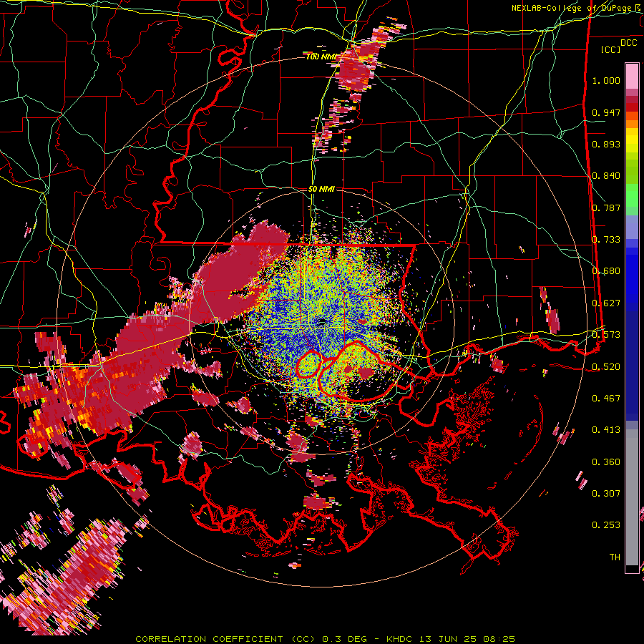Select the 0.840 scale value
The height and width of the screenshot is (644, 644).
[x=606, y=176]
